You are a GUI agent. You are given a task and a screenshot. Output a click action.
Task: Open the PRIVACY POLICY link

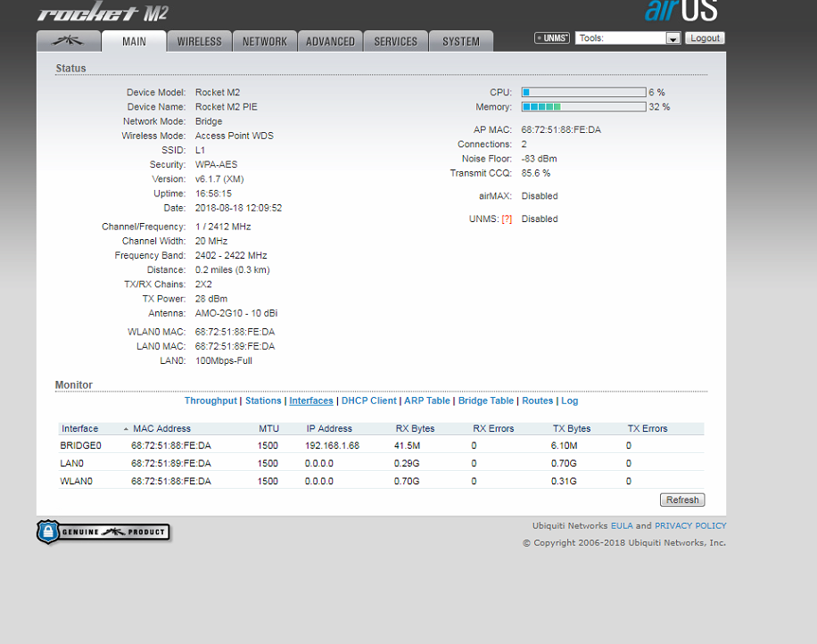point(690,525)
